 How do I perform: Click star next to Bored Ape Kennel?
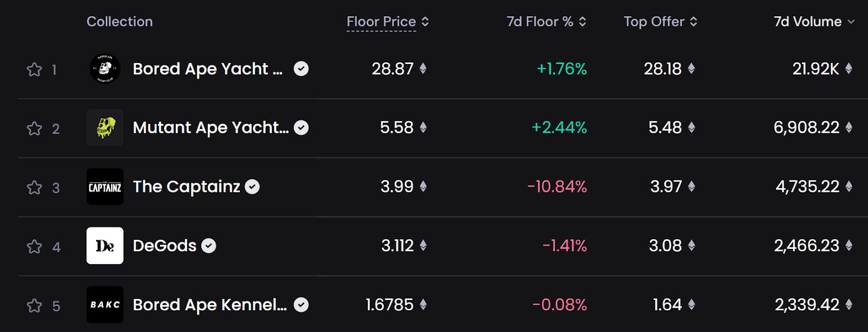coord(34,306)
